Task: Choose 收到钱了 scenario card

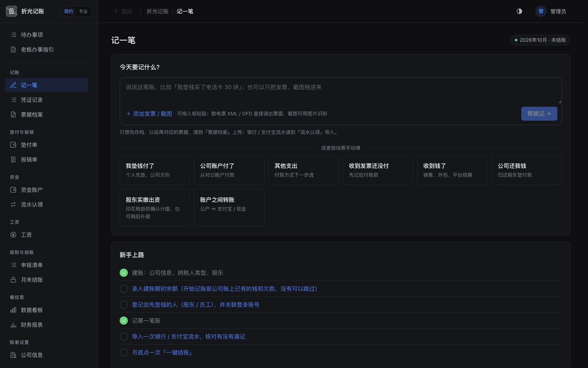Action: 452,170
